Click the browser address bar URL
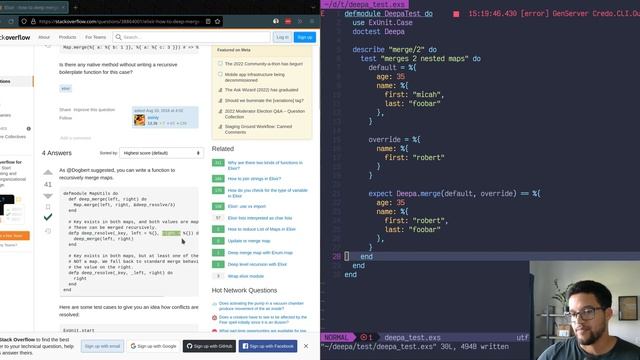This screenshot has width=640, height=360. click(x=119, y=22)
